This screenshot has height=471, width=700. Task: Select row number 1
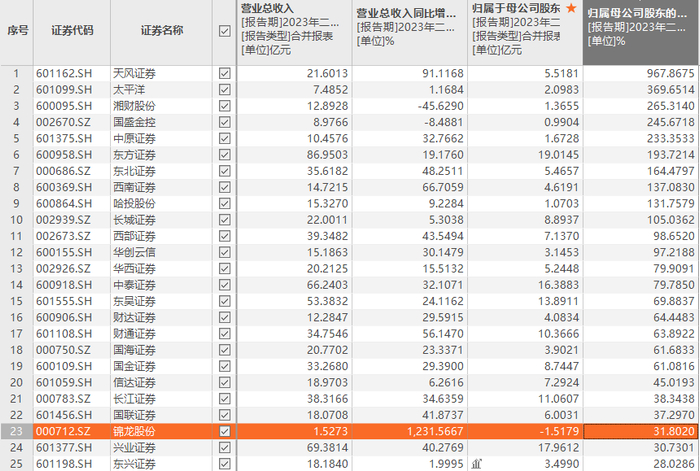[x=16, y=73]
